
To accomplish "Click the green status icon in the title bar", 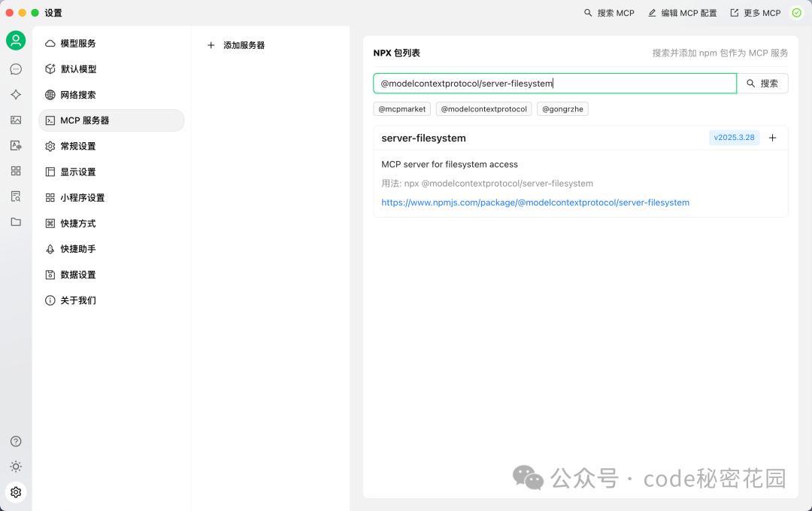I will [796, 13].
